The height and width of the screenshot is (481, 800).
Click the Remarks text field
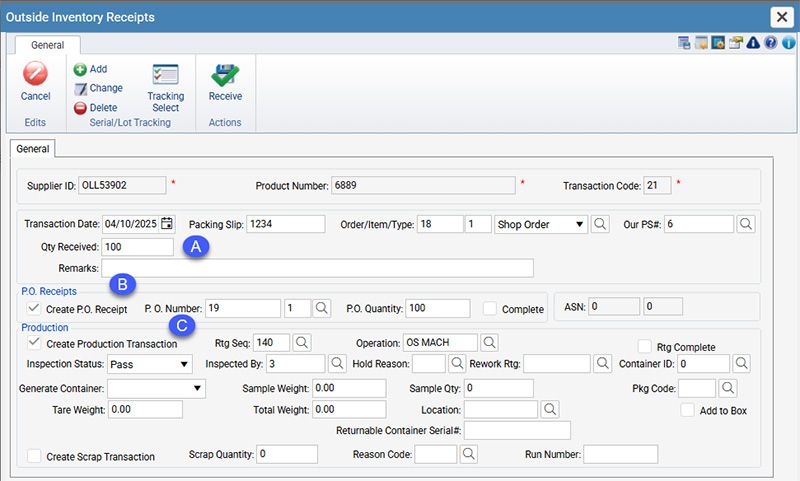tap(317, 268)
